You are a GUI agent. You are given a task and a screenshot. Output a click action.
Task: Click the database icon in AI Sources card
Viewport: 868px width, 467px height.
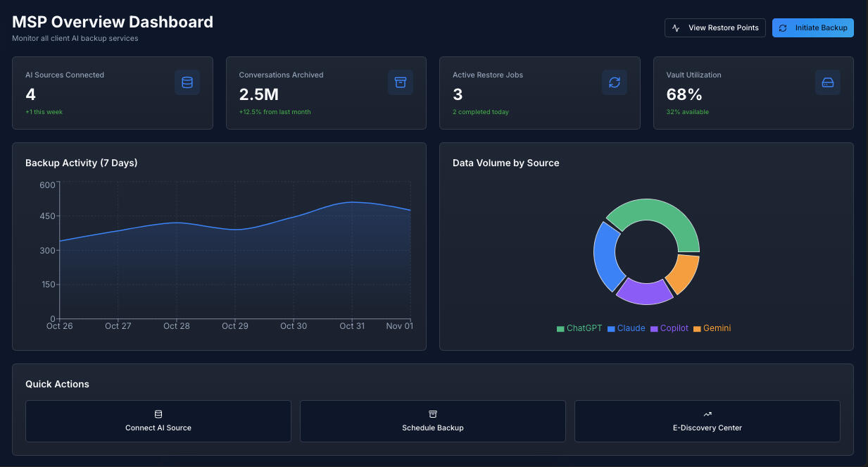pyautogui.click(x=187, y=82)
